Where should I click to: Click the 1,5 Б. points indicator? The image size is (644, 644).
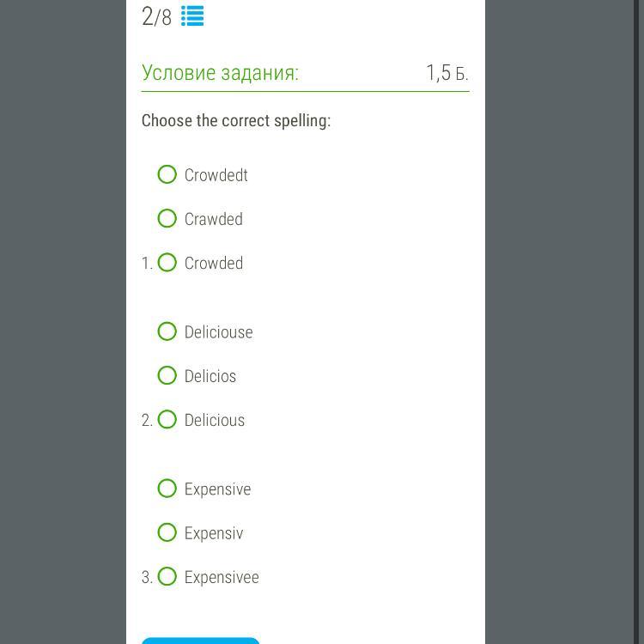[447, 73]
